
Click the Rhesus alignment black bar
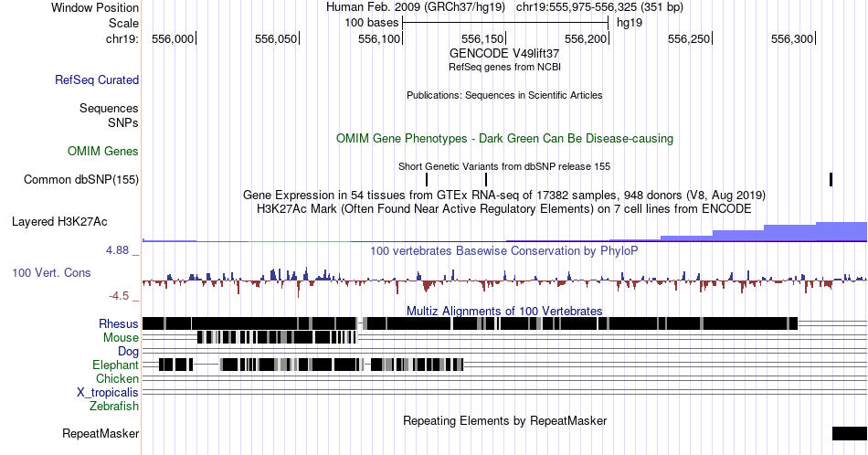(x=470, y=323)
